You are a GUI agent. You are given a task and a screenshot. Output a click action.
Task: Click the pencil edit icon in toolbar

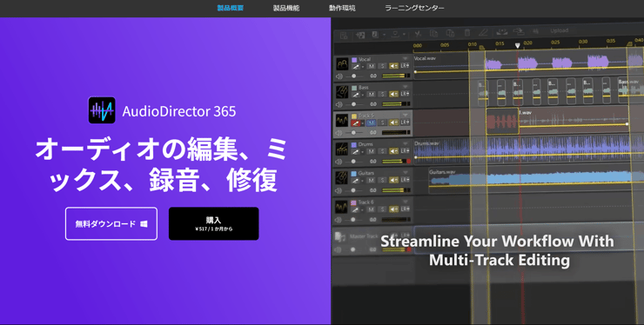point(483,32)
